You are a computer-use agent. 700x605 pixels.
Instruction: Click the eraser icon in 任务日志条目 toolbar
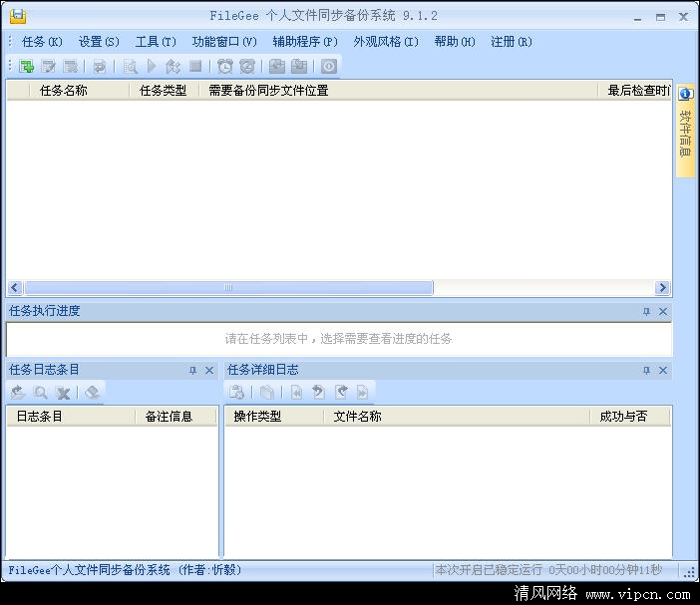tap(92, 393)
